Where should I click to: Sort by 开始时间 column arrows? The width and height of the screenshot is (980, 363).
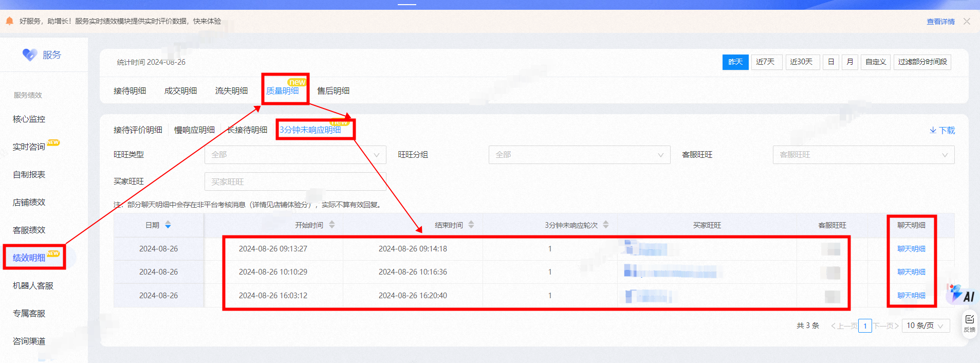point(332,225)
